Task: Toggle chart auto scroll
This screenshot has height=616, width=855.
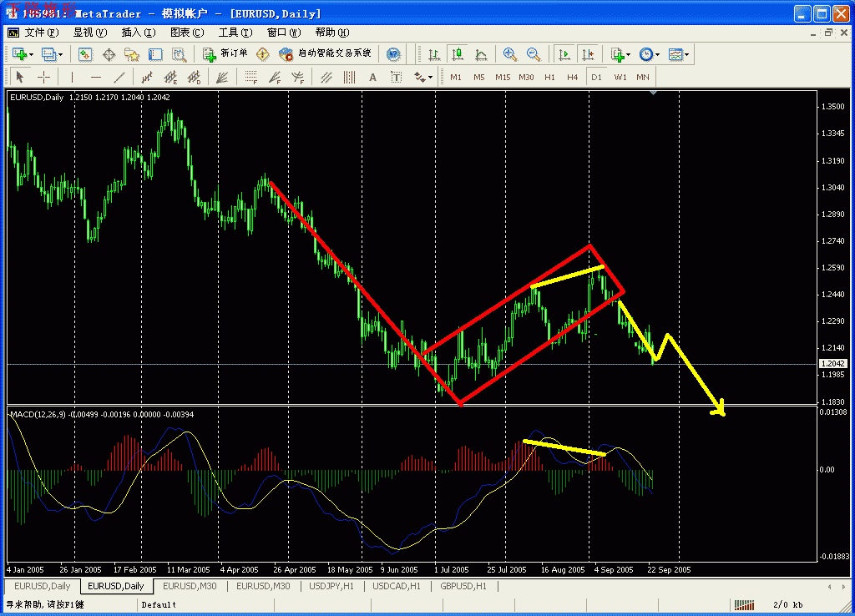Action: (x=564, y=54)
